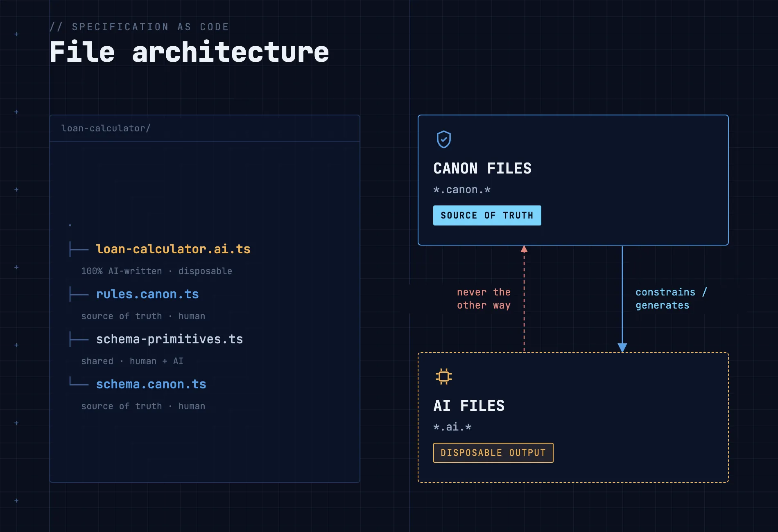Click the 'never the other way' label
Viewport: 778px width, 532px height.
point(484,299)
